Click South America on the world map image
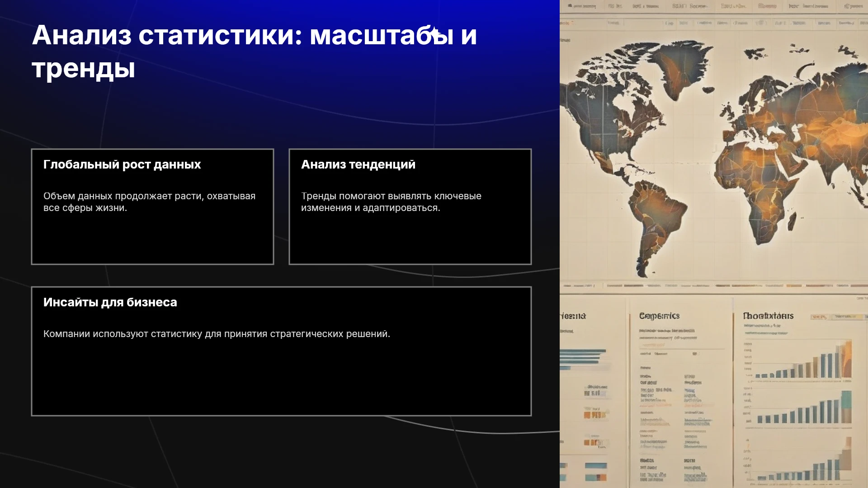 coord(656,221)
